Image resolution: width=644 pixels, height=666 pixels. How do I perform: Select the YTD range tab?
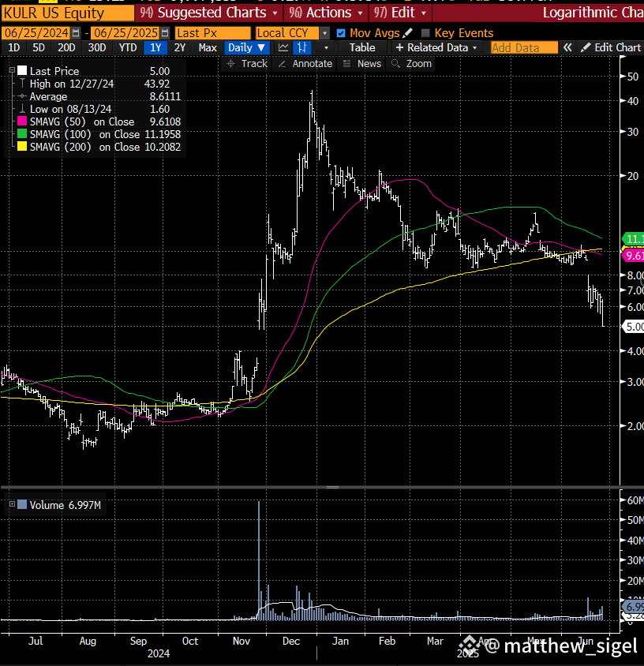pyautogui.click(x=127, y=47)
